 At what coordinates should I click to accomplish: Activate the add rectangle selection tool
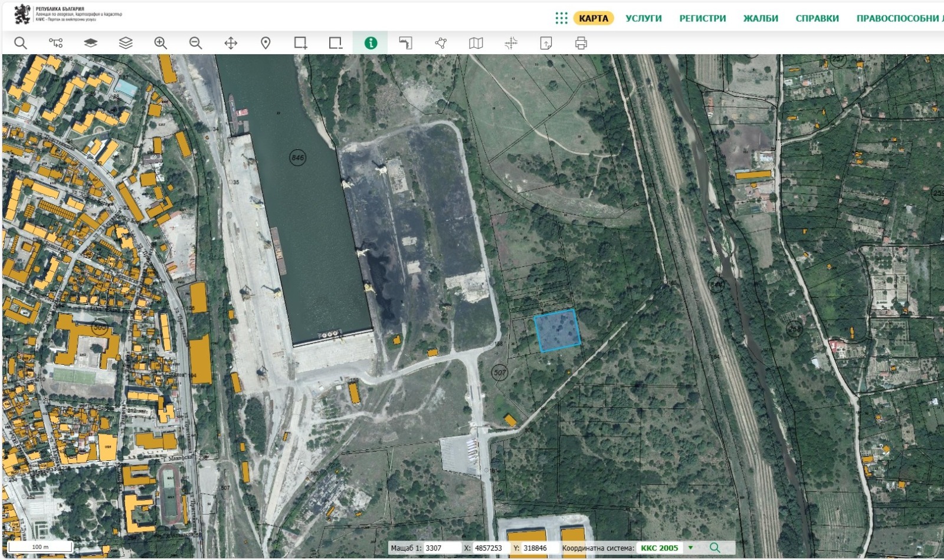(x=300, y=43)
